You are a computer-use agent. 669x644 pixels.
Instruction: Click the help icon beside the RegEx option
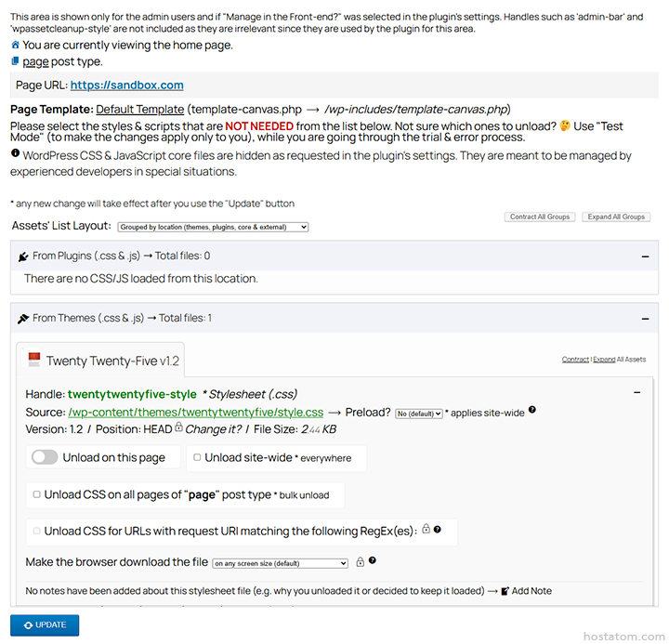coord(438,530)
